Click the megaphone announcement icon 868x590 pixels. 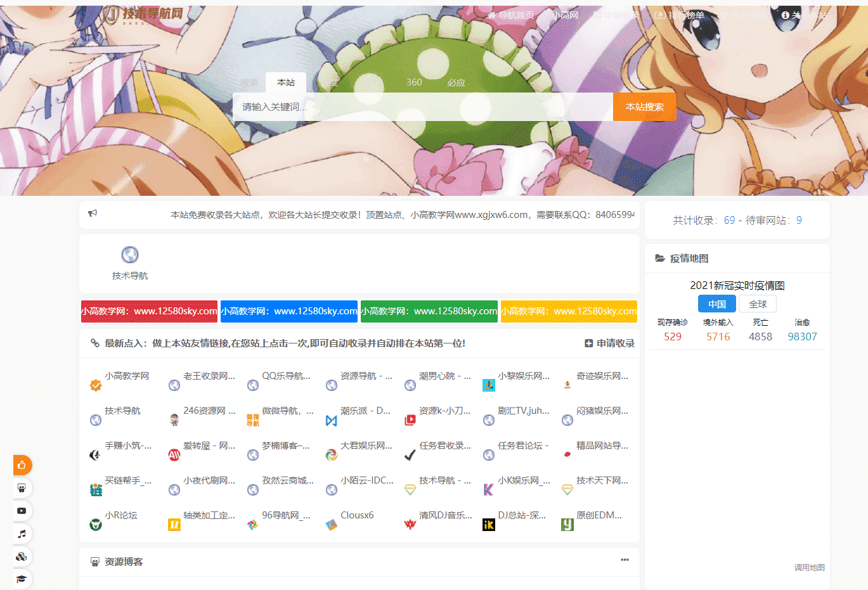[93, 213]
